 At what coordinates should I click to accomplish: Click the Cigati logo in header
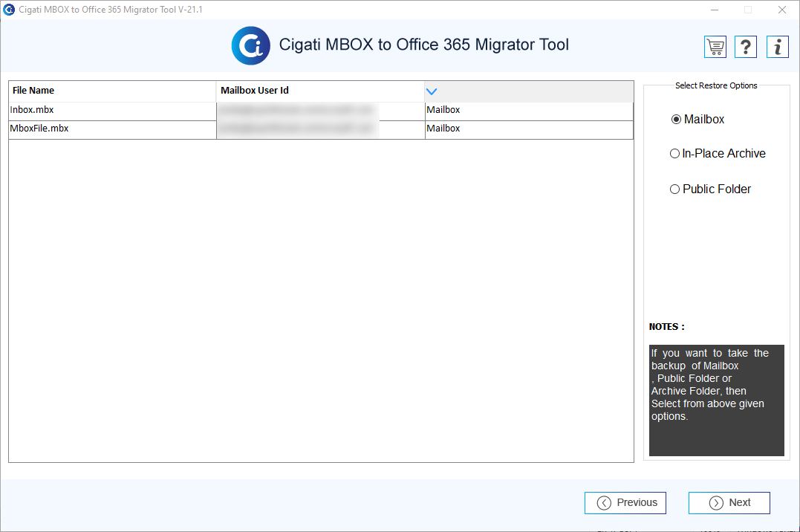250,45
